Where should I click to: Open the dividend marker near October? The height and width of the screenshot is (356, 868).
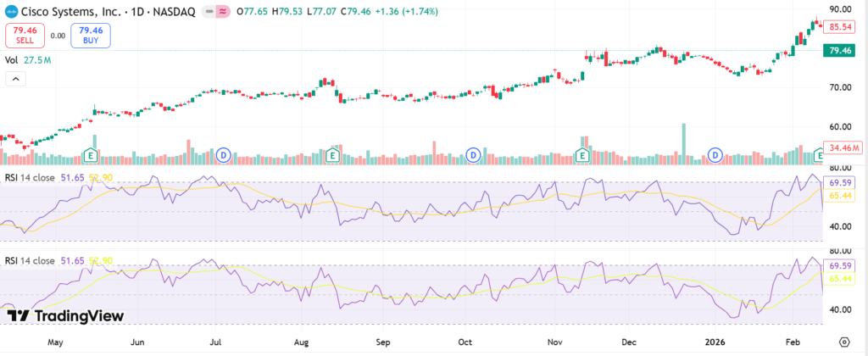coord(474,154)
